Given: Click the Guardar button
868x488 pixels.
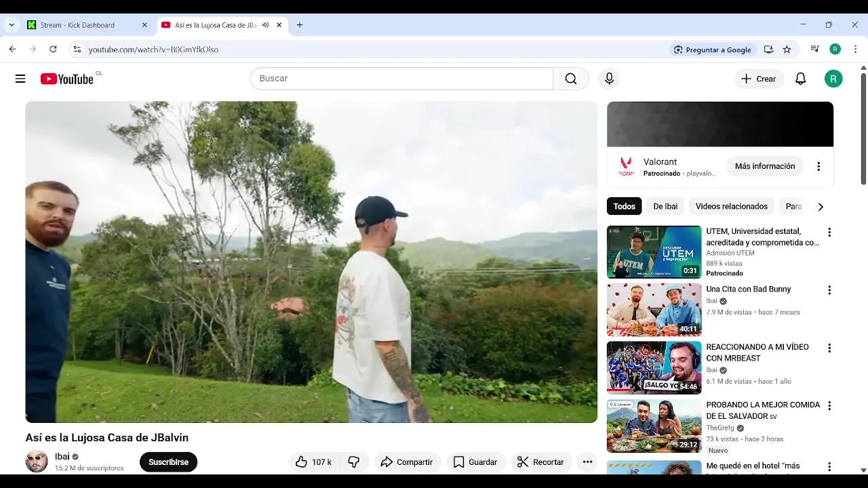Looking at the screenshot, I should pyautogui.click(x=475, y=462).
